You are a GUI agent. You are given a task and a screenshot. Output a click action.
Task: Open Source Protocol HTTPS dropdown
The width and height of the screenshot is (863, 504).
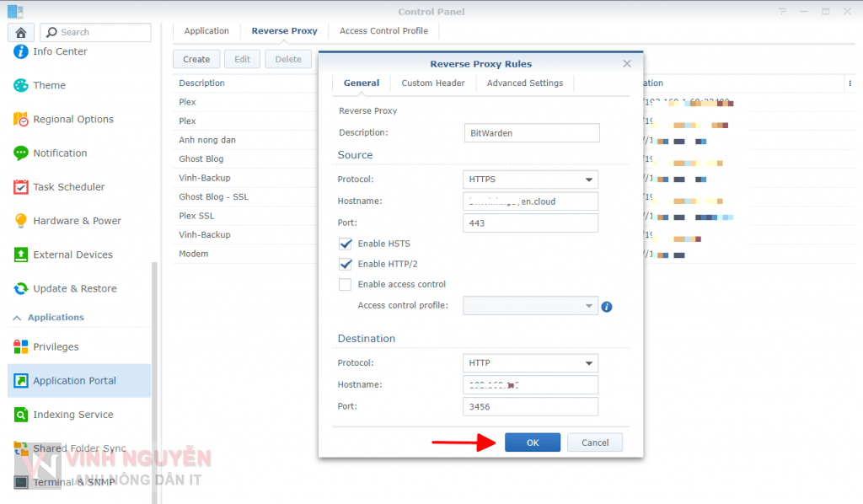click(x=530, y=180)
